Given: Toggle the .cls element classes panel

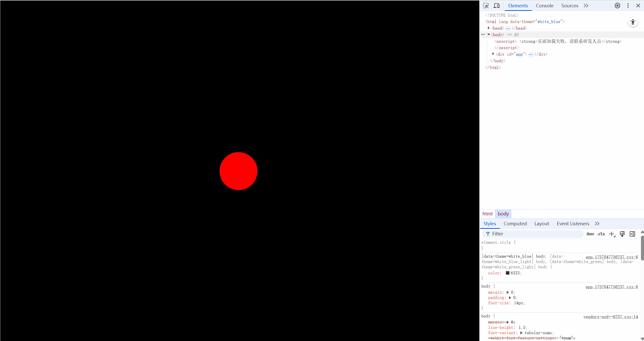Looking at the screenshot, I should tap(601, 234).
